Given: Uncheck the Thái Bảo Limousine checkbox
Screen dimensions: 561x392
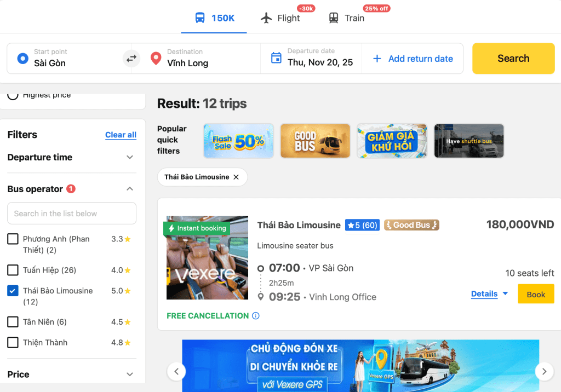Looking at the screenshot, I should (13, 291).
